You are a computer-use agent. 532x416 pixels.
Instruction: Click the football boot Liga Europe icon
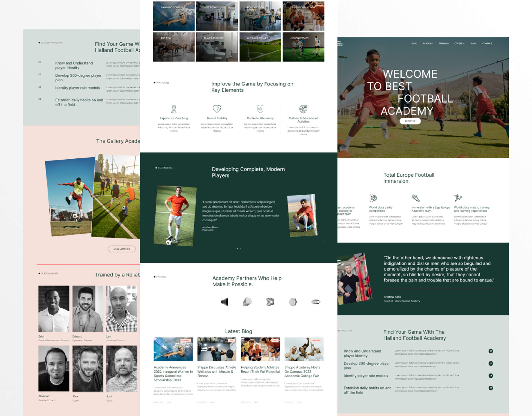coord(416,198)
